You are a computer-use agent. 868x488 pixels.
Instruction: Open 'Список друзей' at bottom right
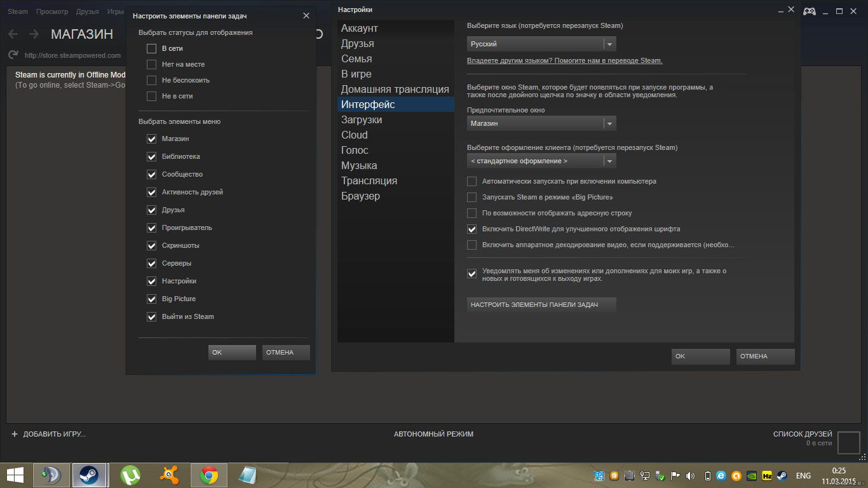803,434
